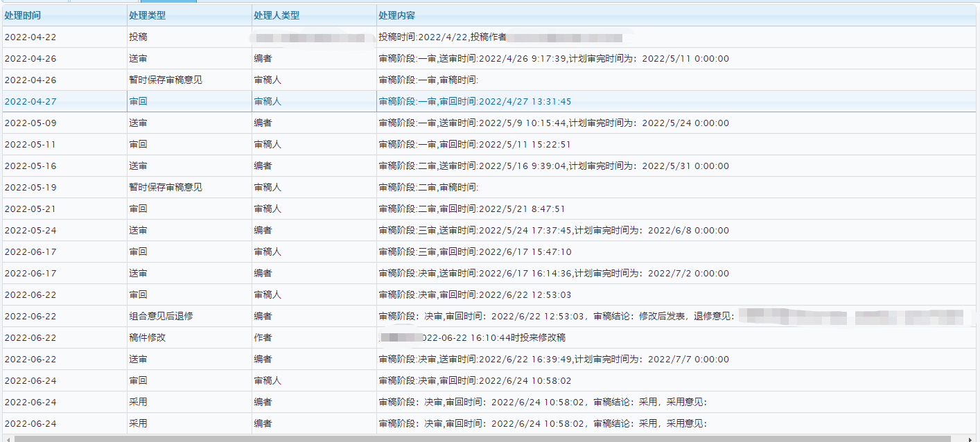
Task: Click the scrollbar right arrow at the bottom
Action: point(970,439)
